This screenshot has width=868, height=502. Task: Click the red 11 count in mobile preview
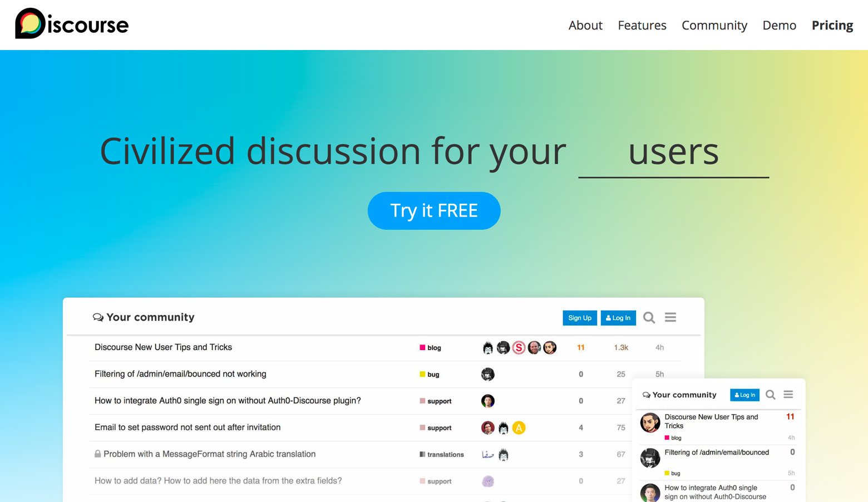point(790,417)
